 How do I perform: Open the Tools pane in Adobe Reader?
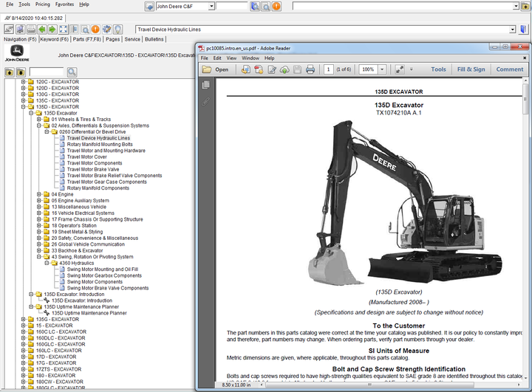pos(438,69)
